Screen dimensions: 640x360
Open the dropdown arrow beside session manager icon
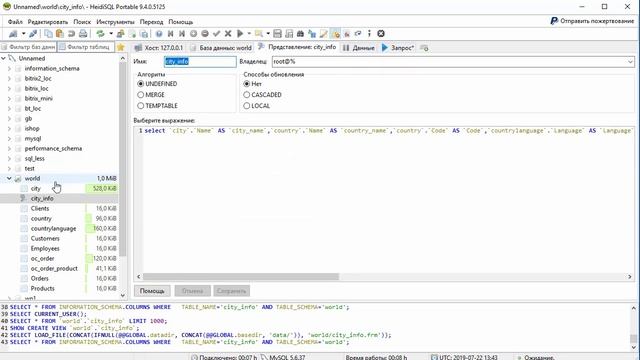click(23, 33)
